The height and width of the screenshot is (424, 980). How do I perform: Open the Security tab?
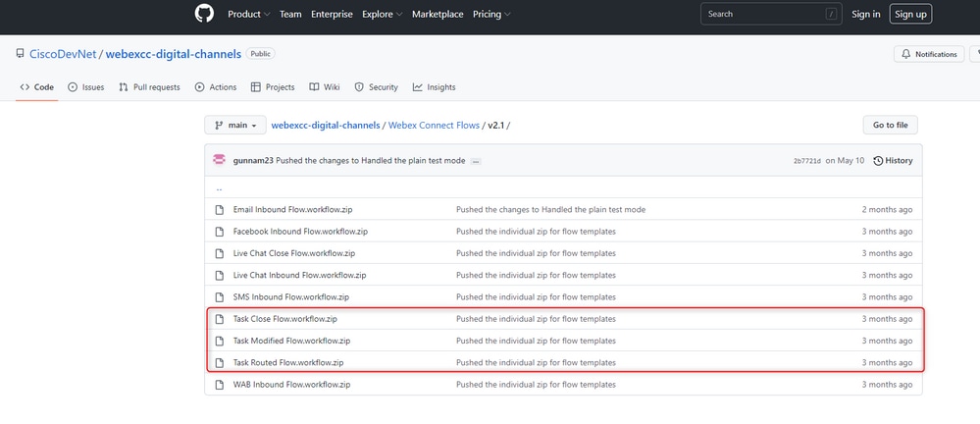[x=377, y=87]
